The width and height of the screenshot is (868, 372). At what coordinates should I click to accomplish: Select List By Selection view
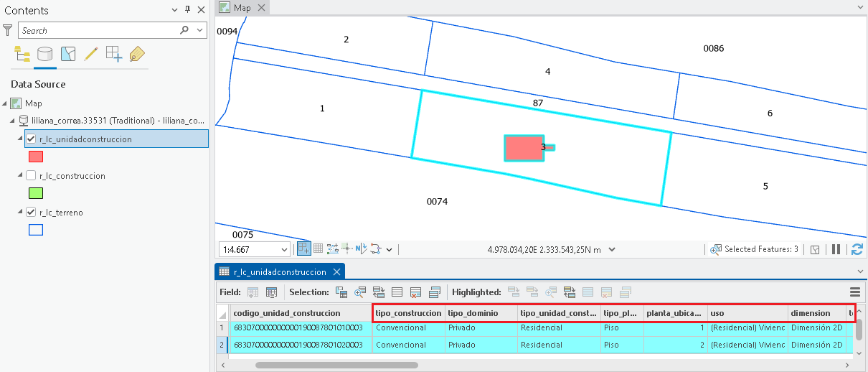(x=68, y=54)
